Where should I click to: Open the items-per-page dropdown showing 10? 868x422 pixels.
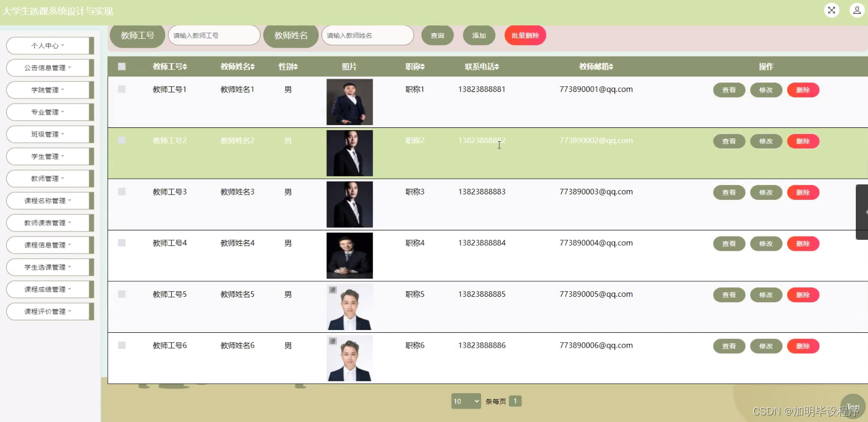click(x=466, y=401)
